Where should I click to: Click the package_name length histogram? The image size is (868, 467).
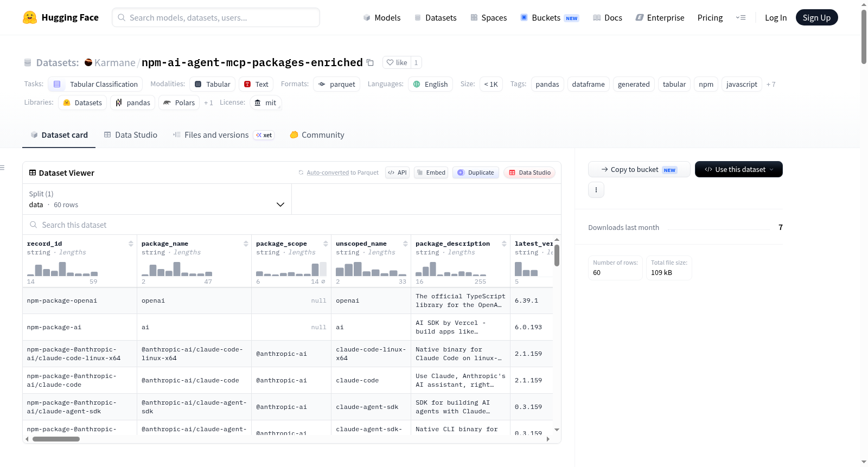point(177,268)
